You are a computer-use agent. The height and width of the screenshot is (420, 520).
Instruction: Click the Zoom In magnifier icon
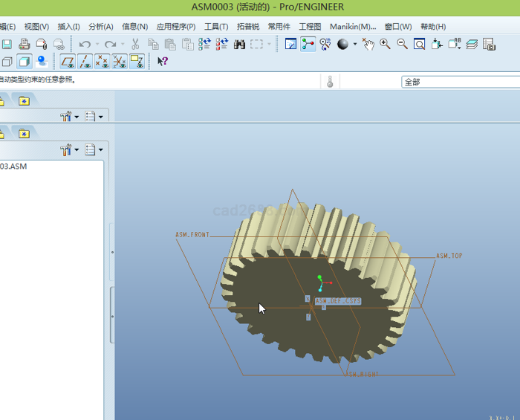pos(385,45)
